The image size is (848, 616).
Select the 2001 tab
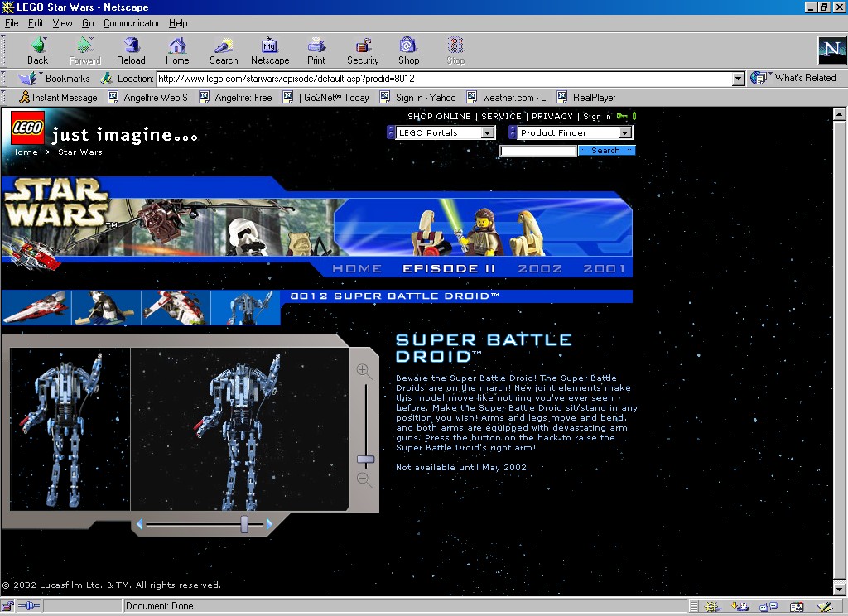[x=604, y=269]
